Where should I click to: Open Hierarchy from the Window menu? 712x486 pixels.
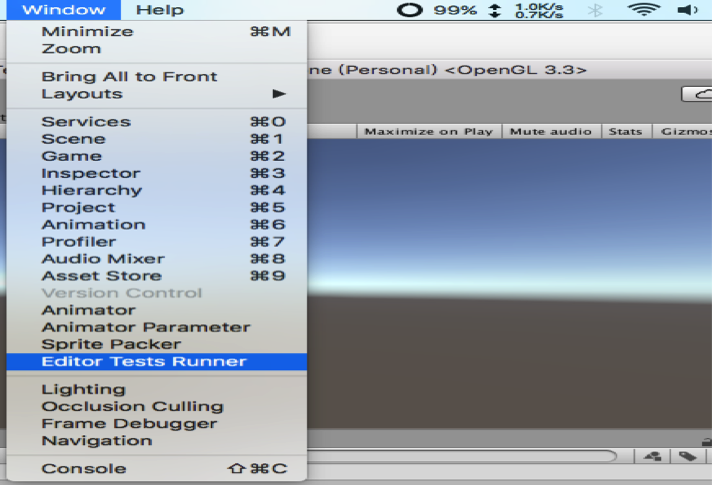(x=157, y=190)
